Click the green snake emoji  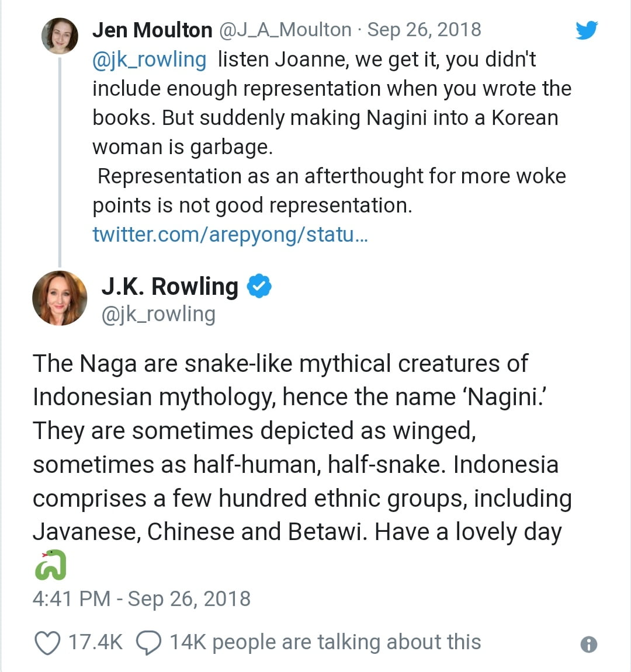pos(50,565)
